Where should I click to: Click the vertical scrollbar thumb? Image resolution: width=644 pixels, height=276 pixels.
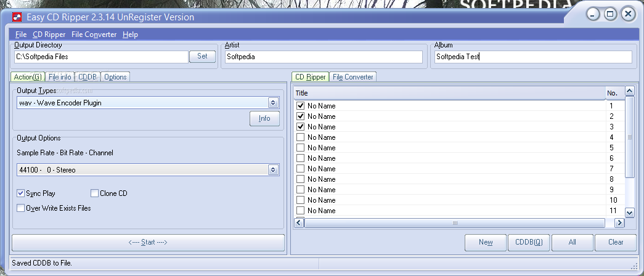coord(630,137)
